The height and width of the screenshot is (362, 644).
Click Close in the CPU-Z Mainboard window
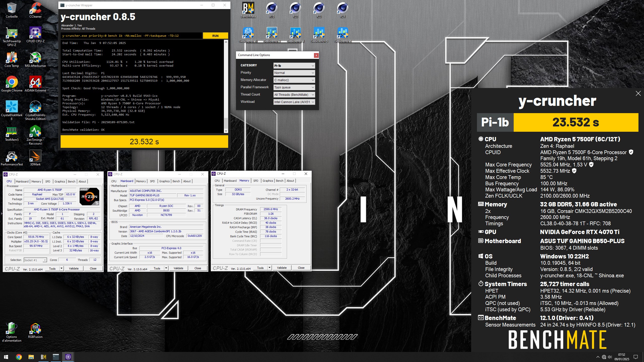[198, 268]
